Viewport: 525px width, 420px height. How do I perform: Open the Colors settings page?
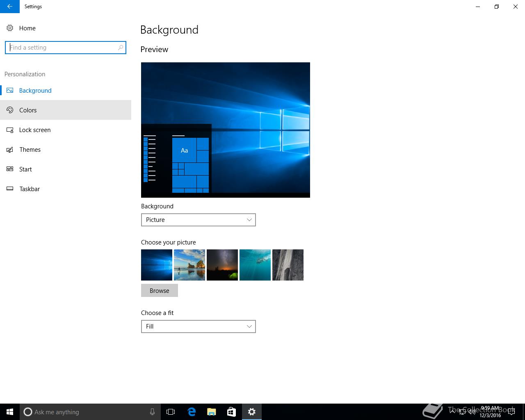(x=28, y=110)
